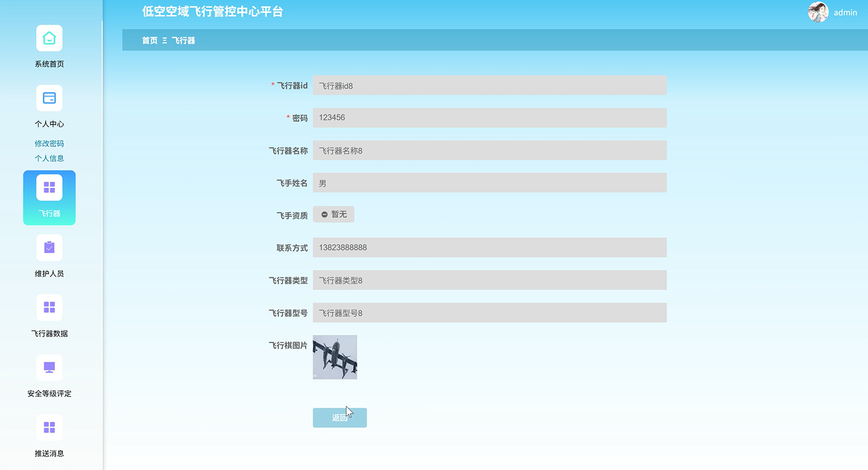This screenshot has width=868, height=470.
Task: Open the 个人中心 sidebar icon
Action: click(x=49, y=97)
